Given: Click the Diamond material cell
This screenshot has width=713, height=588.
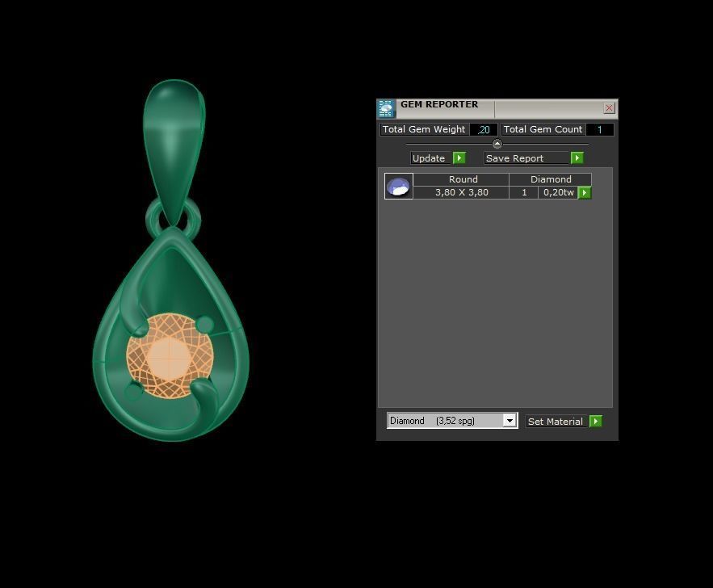Looking at the screenshot, I should (550, 179).
